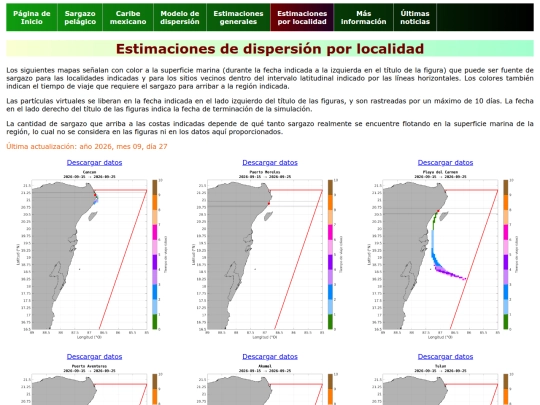Select the Estimaciones por localidad tab
The image size is (540, 405).
point(302,18)
